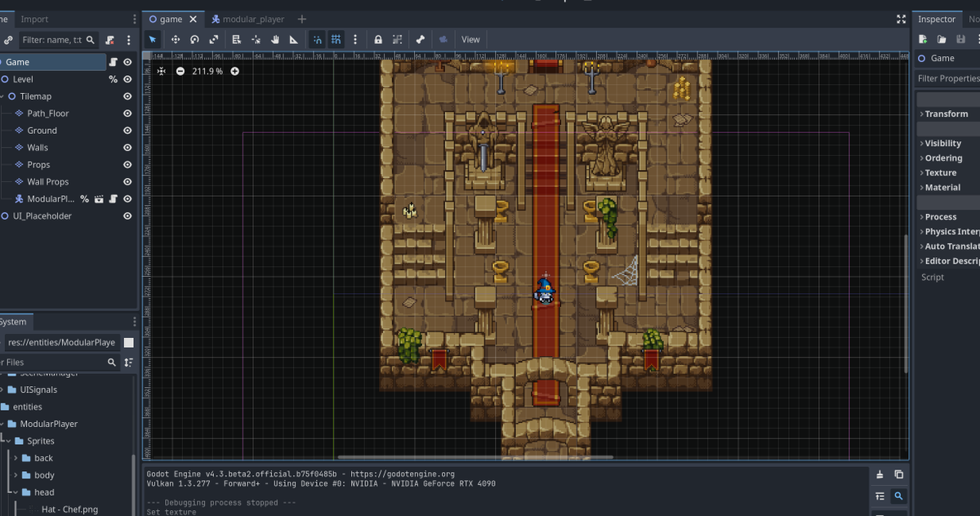The image size is (980, 516).
Task: Open the View menu in the viewport toolbar
Action: (x=470, y=39)
